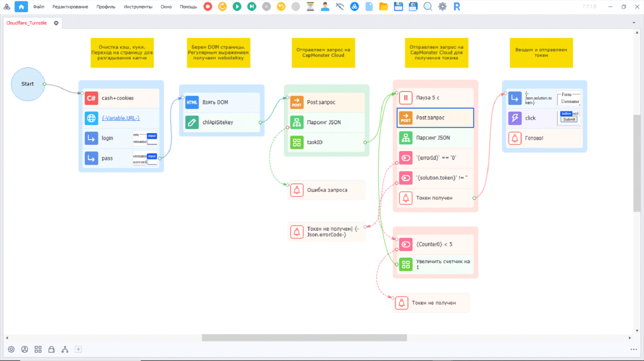The image size is (644, 361).
Task: Open the Профиль menu
Action: point(106,7)
